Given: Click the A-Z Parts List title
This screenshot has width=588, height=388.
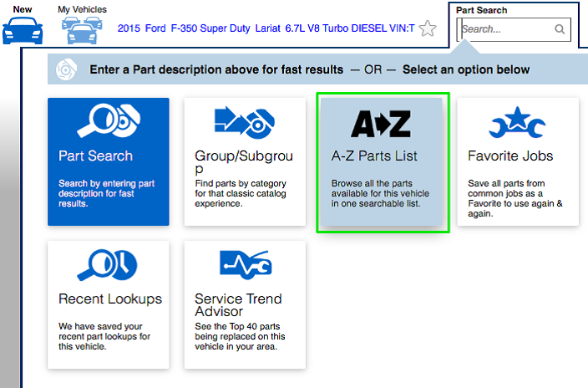Looking at the screenshot, I should pos(374,156).
